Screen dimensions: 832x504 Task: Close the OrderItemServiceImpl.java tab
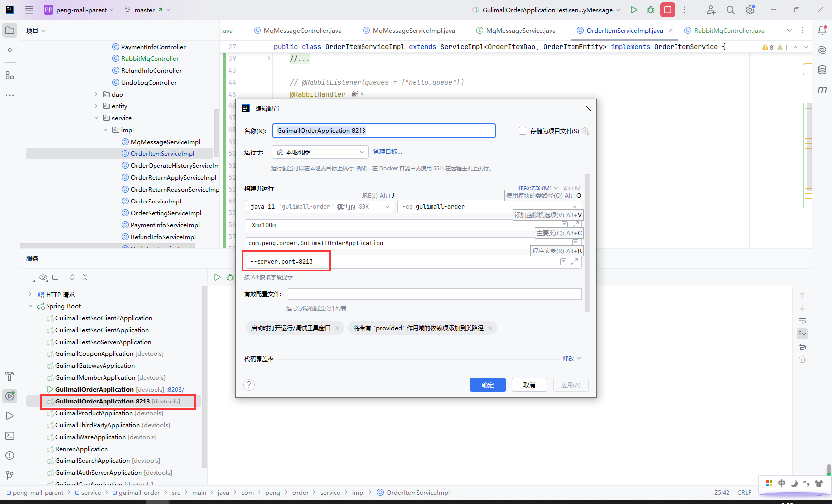point(671,30)
